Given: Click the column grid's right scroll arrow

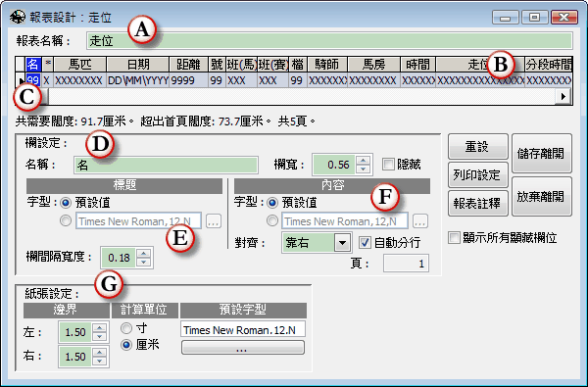Looking at the screenshot, I should [x=563, y=96].
